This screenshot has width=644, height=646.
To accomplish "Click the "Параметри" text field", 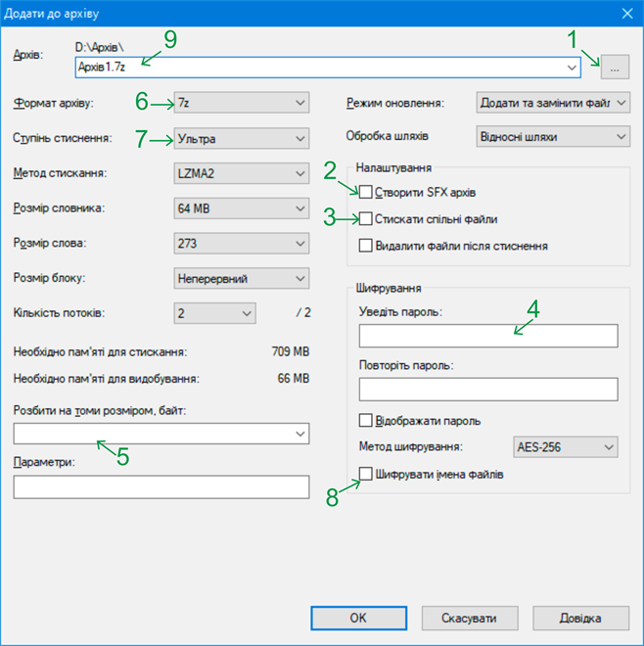I will pos(161,486).
